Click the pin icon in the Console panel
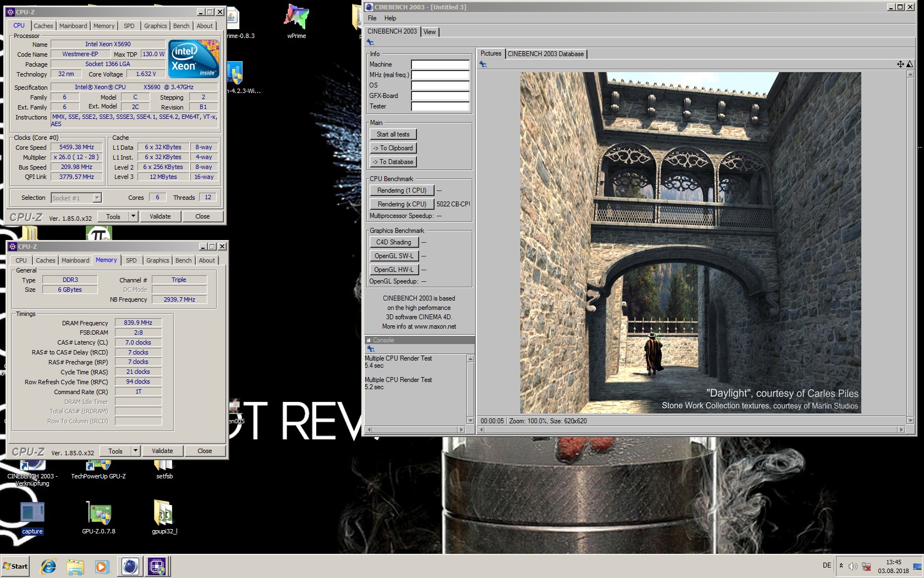 [x=371, y=349]
